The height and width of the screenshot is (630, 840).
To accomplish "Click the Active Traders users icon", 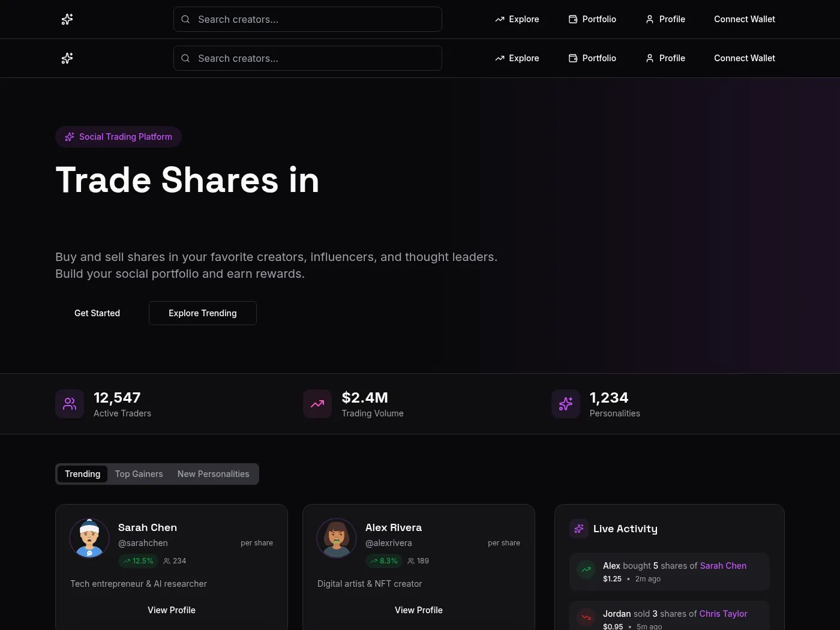I will click(x=70, y=404).
